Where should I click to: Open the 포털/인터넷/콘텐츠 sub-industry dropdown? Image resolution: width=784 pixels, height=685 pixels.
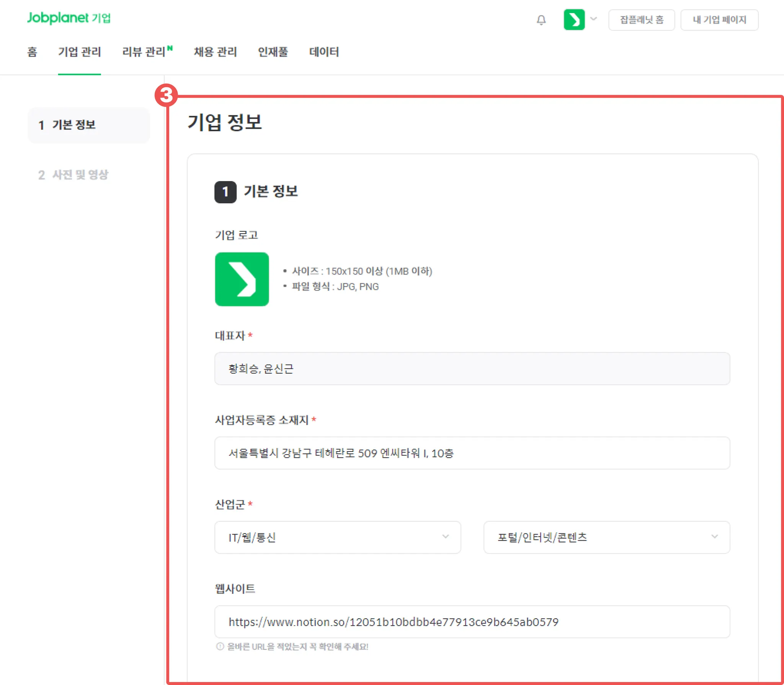point(606,537)
